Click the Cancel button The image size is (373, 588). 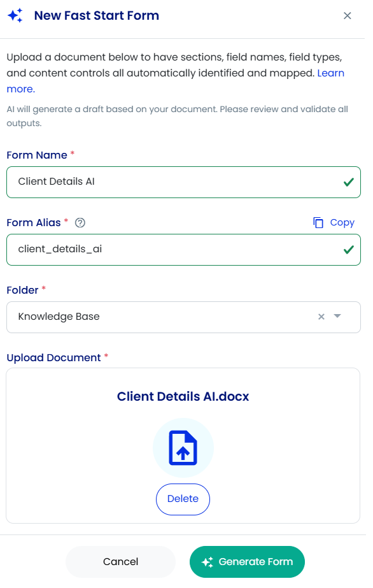tap(120, 562)
